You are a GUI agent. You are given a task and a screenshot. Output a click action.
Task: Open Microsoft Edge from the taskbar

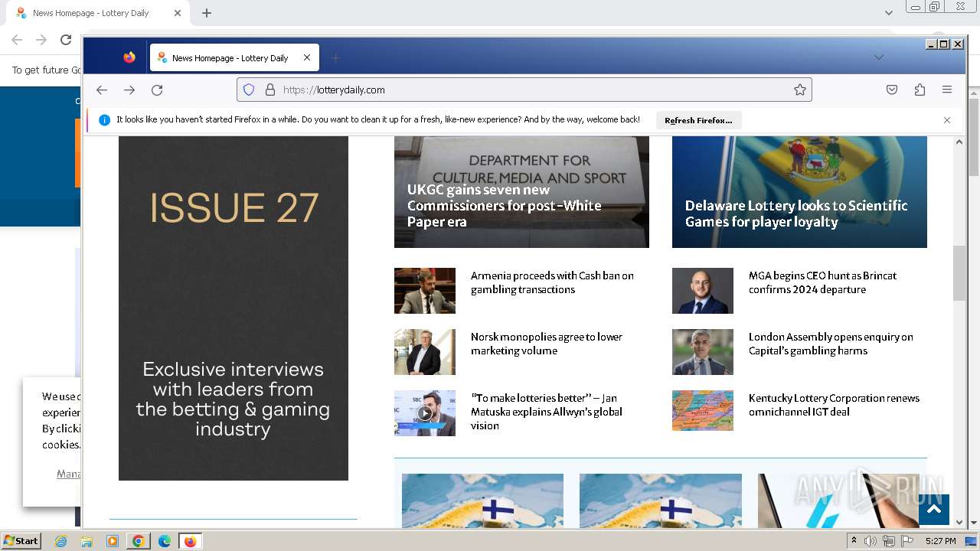(x=165, y=541)
